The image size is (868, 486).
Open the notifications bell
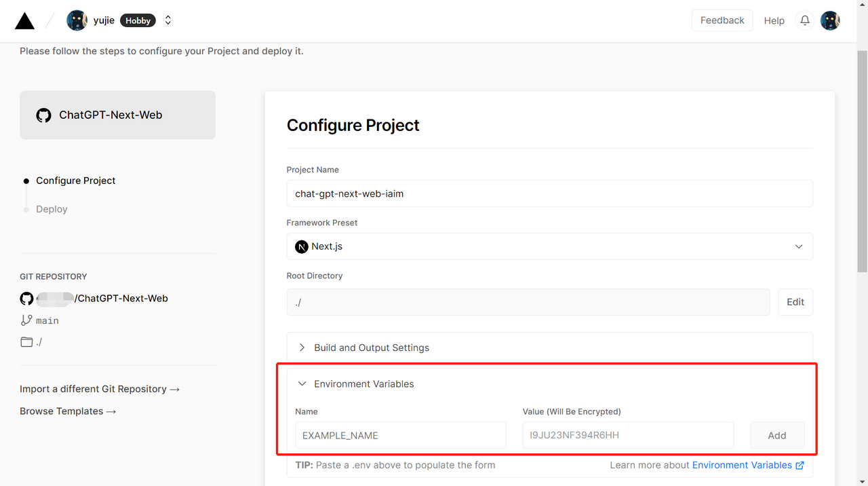point(805,20)
